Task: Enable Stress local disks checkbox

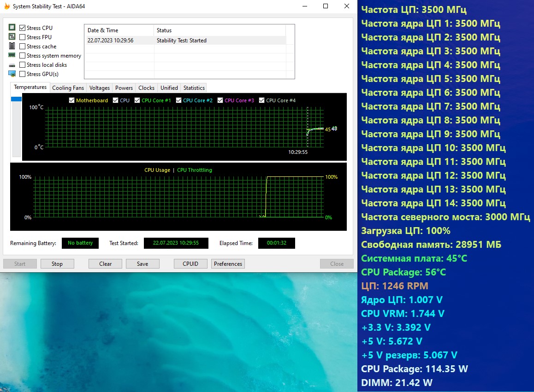Action: 23,64
